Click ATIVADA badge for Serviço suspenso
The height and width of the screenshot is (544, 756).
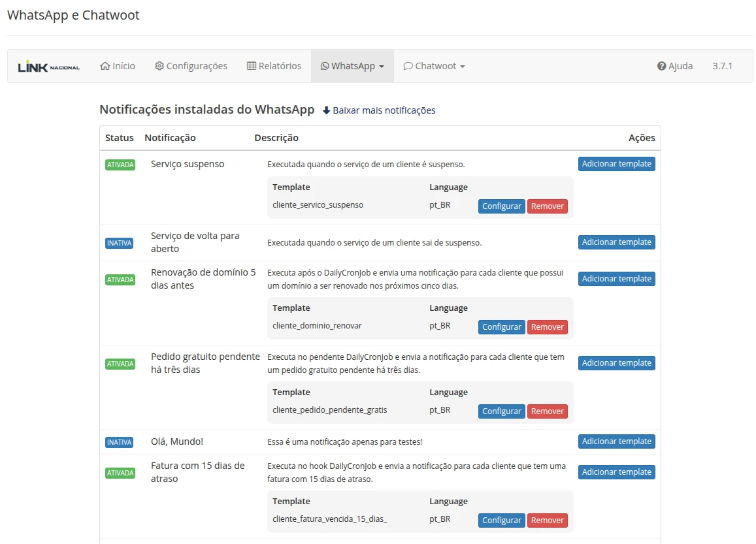(120, 165)
